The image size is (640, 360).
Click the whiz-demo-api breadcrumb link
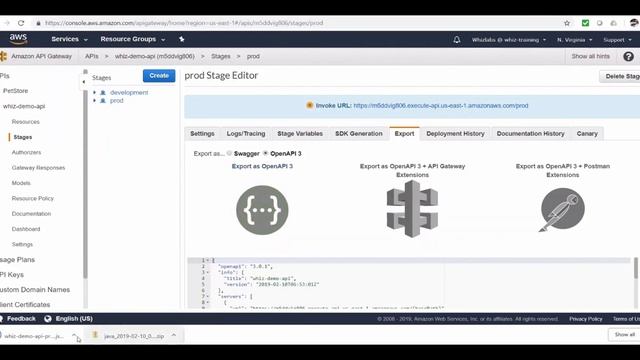click(x=154, y=56)
